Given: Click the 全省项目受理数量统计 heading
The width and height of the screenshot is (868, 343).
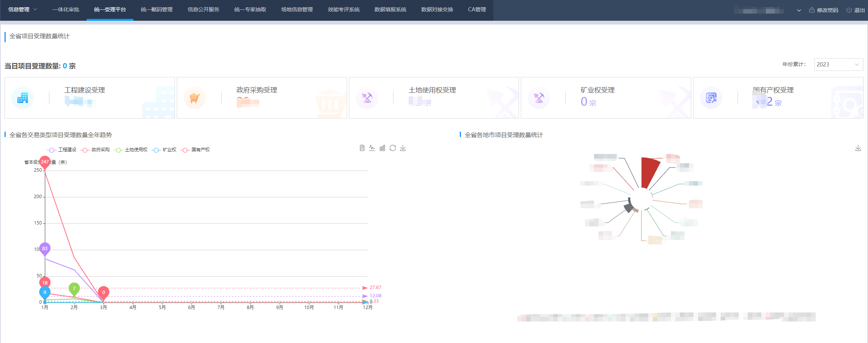Looking at the screenshot, I should (40, 36).
